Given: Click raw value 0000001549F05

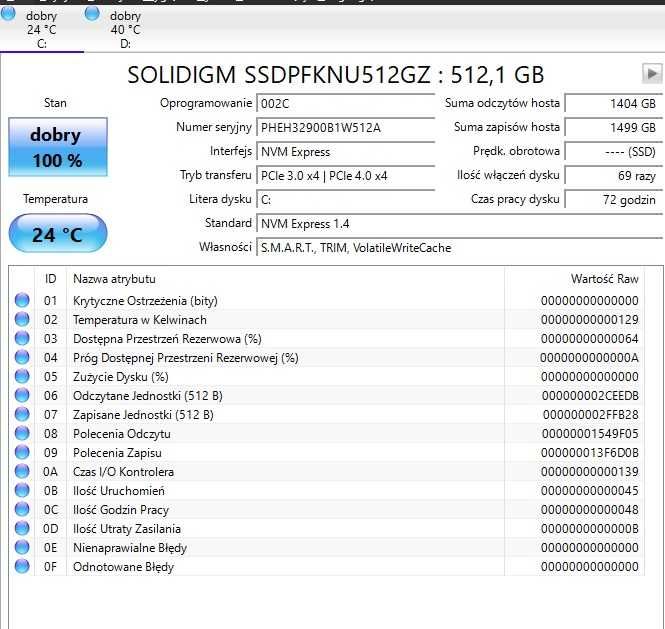Looking at the screenshot, I should pyautogui.click(x=590, y=434).
